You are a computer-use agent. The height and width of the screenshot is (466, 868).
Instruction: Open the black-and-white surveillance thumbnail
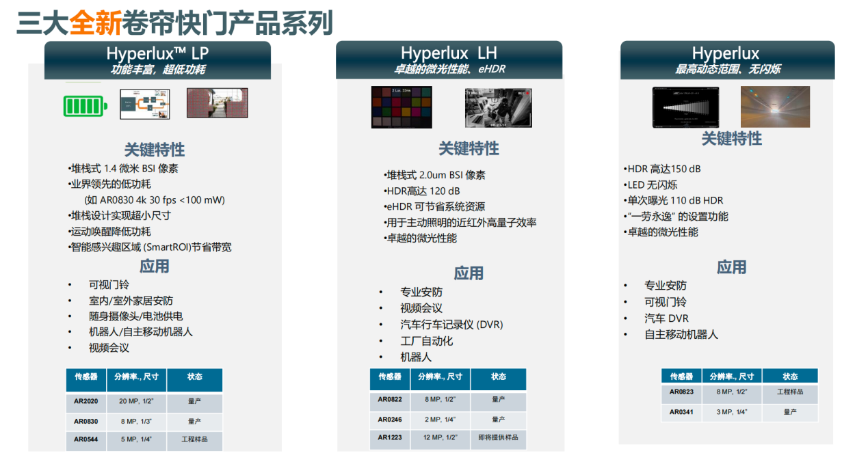[x=499, y=108]
